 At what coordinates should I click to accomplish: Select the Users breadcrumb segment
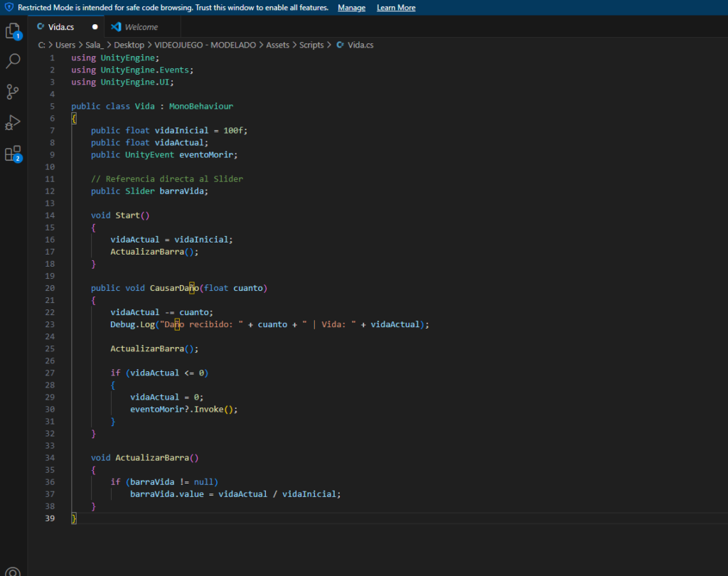65,45
